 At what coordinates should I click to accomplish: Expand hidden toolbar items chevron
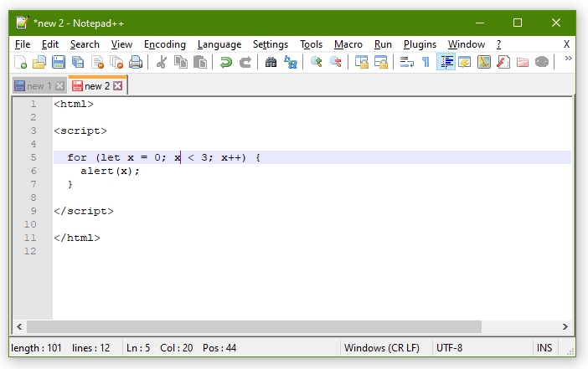coord(568,59)
